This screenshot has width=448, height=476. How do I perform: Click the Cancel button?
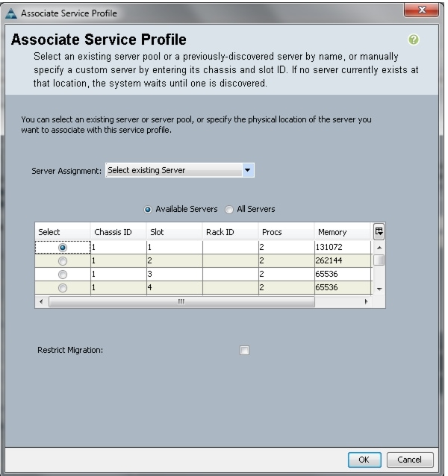(410, 460)
